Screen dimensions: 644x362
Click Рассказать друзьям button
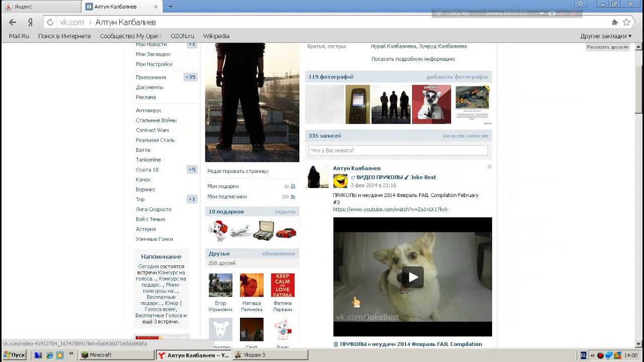point(608,47)
